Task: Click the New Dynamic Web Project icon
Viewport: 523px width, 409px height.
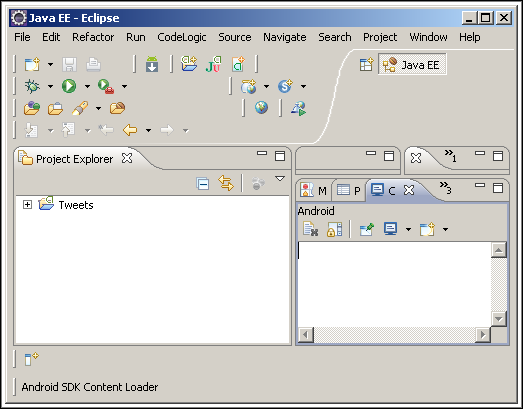Action: pyautogui.click(x=248, y=86)
